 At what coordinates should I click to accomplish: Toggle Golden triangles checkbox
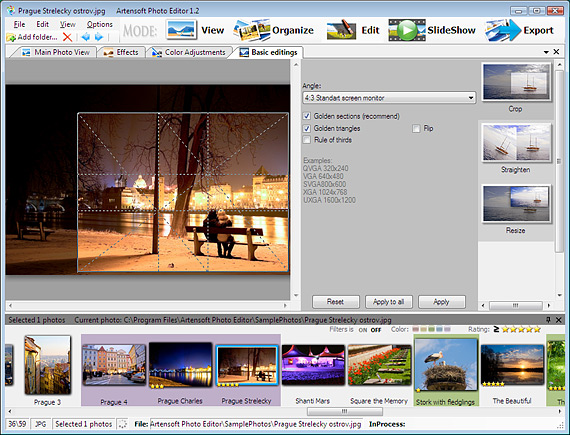pyautogui.click(x=307, y=128)
